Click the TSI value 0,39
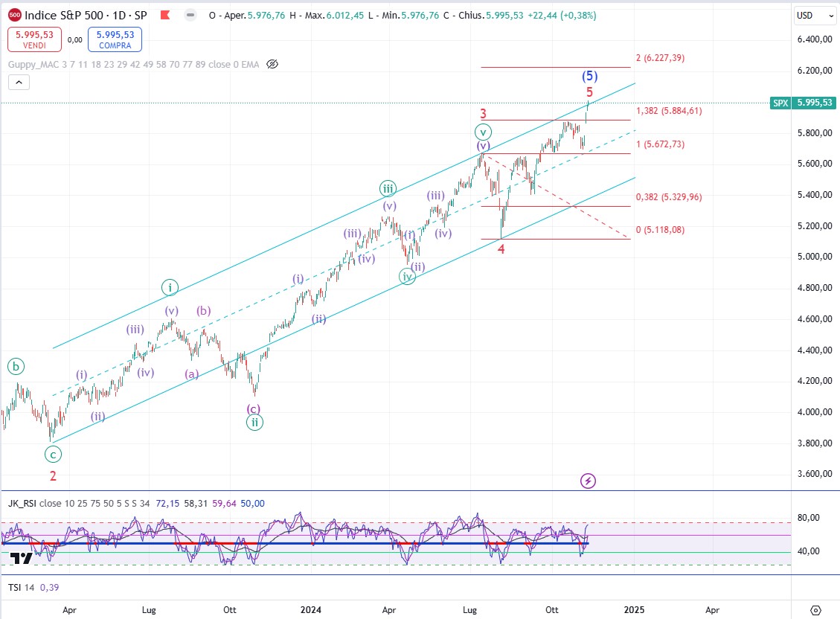The height and width of the screenshot is (619, 840). [49, 588]
